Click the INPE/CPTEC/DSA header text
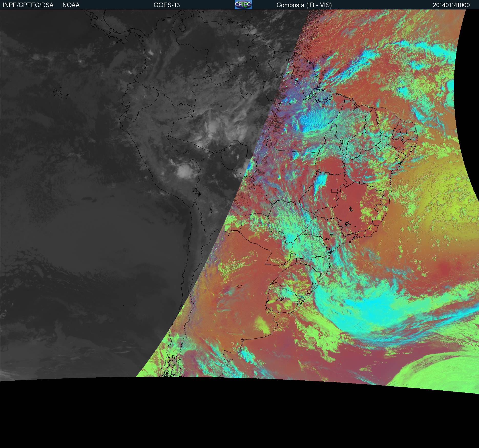The width and height of the screenshot is (479, 448). click(28, 5)
